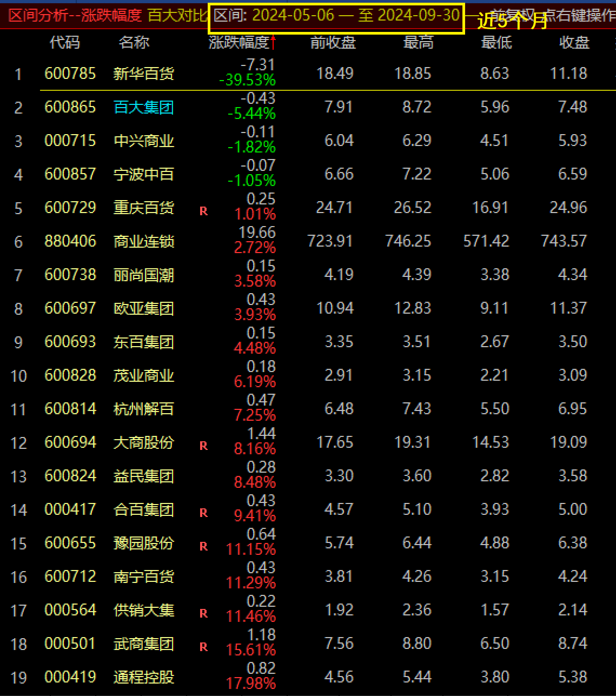
Task: Sort by the 涨跌幅度 column header
Action: click(x=239, y=43)
